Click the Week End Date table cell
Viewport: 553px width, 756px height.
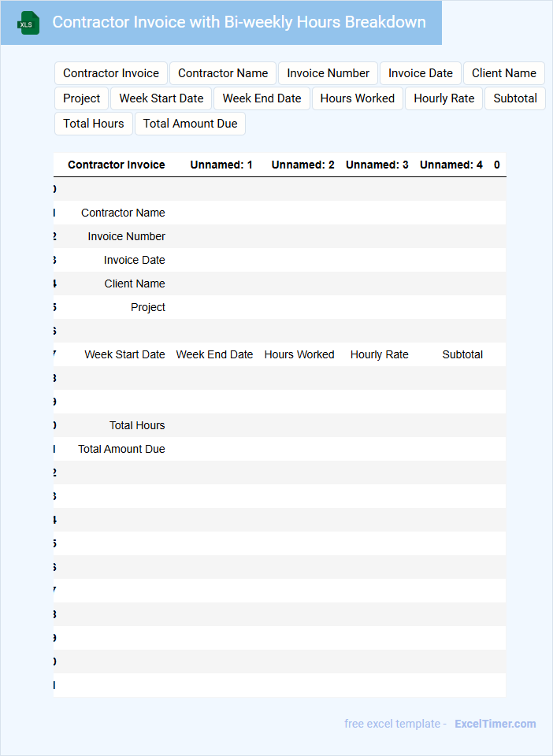click(x=214, y=354)
